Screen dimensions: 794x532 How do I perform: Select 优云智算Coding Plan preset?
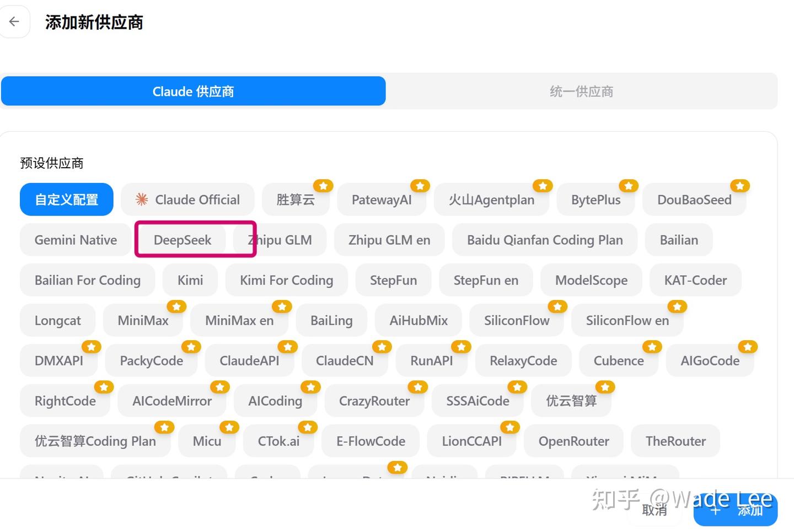click(95, 441)
